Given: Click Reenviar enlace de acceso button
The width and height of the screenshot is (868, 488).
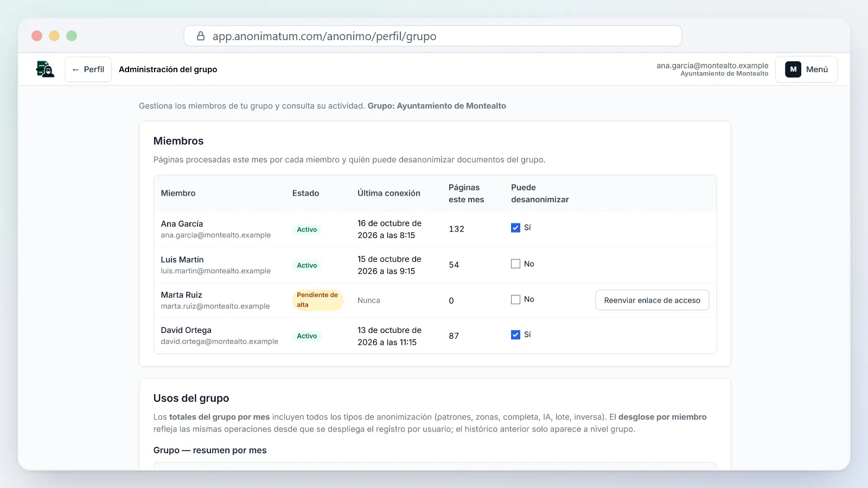Looking at the screenshot, I should [x=652, y=300].
